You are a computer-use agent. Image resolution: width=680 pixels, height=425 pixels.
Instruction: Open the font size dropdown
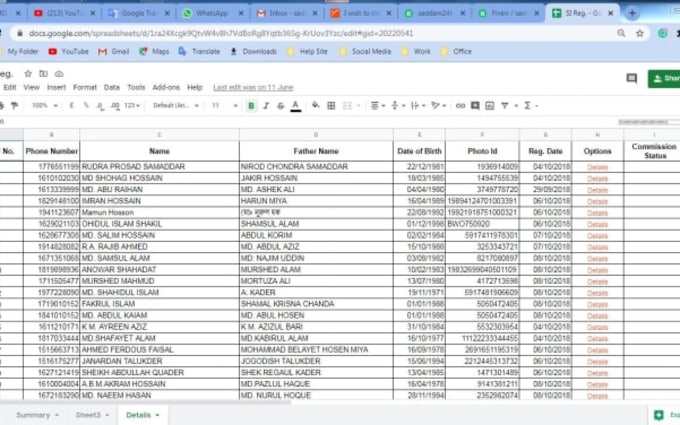click(224, 105)
